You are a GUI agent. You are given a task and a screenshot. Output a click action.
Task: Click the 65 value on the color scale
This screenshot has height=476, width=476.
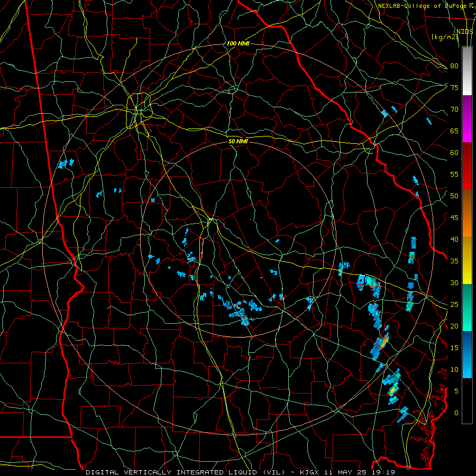click(454, 131)
